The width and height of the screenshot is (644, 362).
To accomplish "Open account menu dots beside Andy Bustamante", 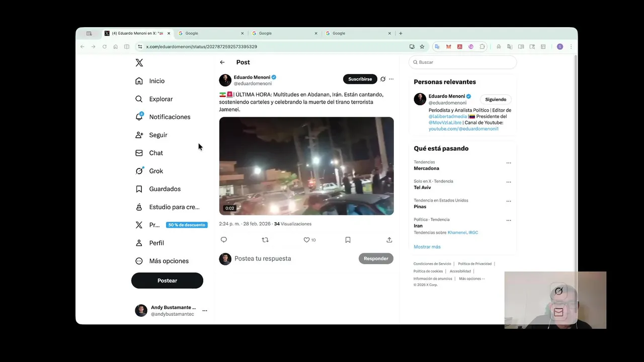I will click(x=205, y=311).
